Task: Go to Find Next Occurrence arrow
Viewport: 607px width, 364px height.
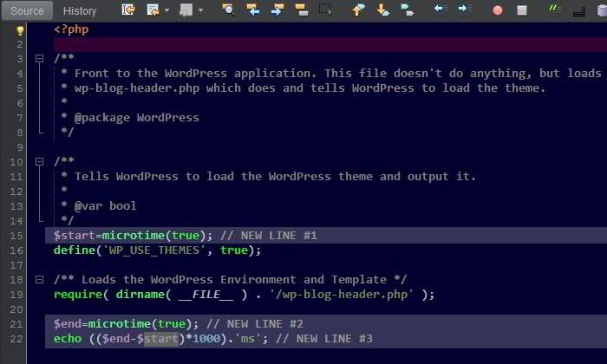Action: coord(277,10)
